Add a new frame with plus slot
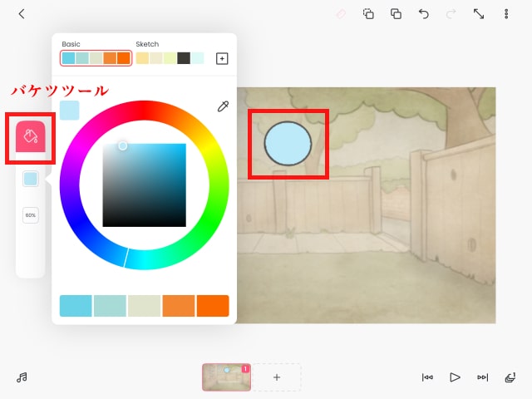Image resolution: width=532 pixels, height=399 pixels. click(x=277, y=377)
